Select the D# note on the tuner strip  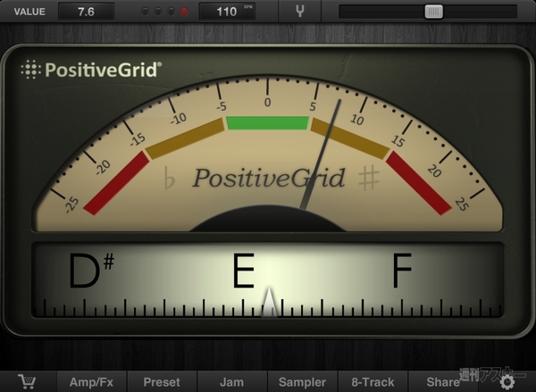[x=91, y=271]
